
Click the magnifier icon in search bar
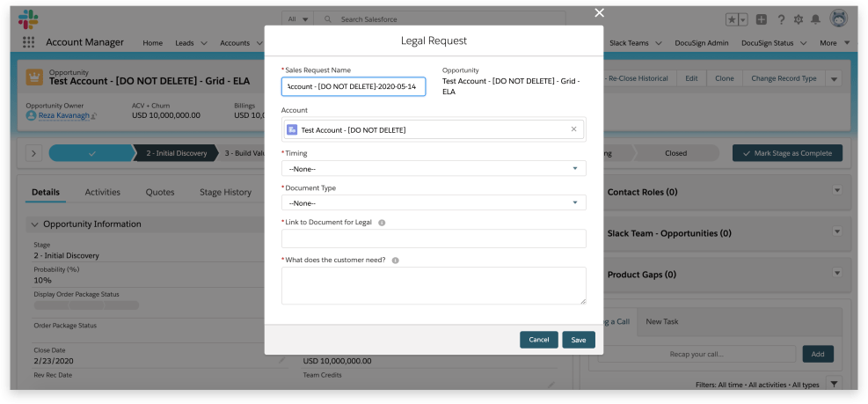click(328, 19)
